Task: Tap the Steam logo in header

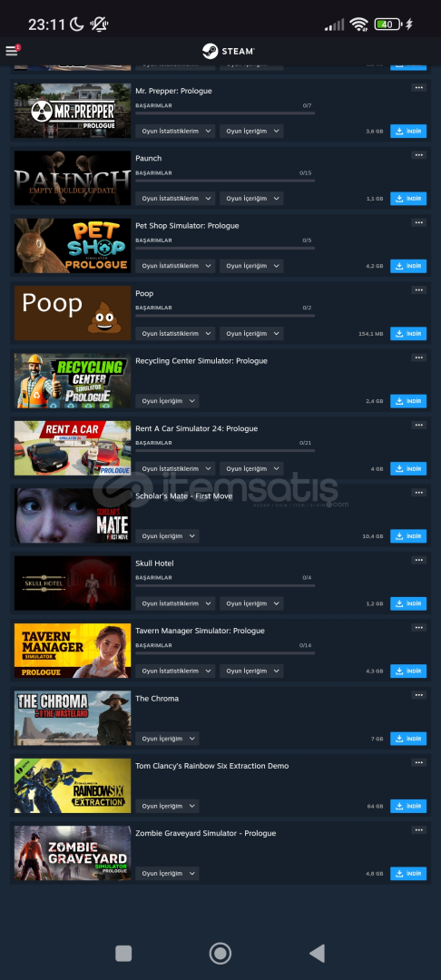Action: (x=229, y=51)
